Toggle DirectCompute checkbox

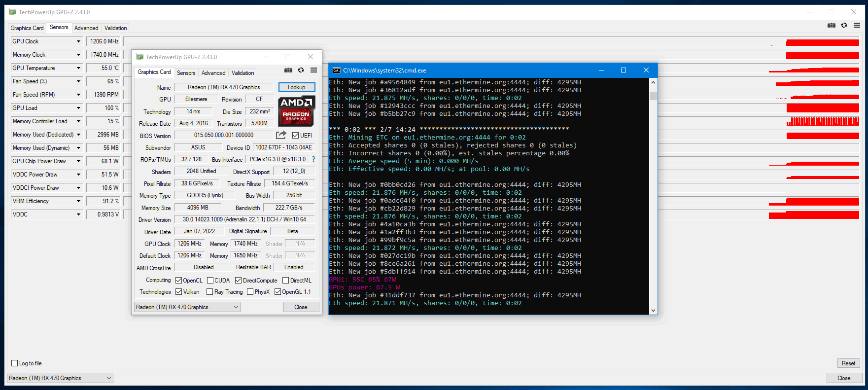pyautogui.click(x=239, y=281)
